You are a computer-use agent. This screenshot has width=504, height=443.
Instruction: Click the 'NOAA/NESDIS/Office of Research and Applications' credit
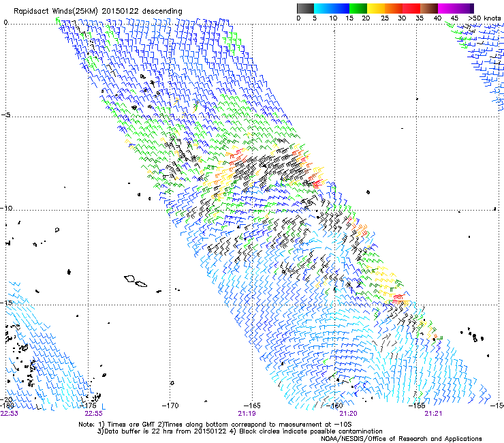(401, 439)
